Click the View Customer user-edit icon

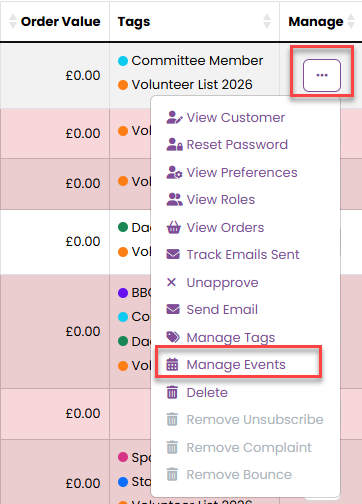tap(174, 118)
